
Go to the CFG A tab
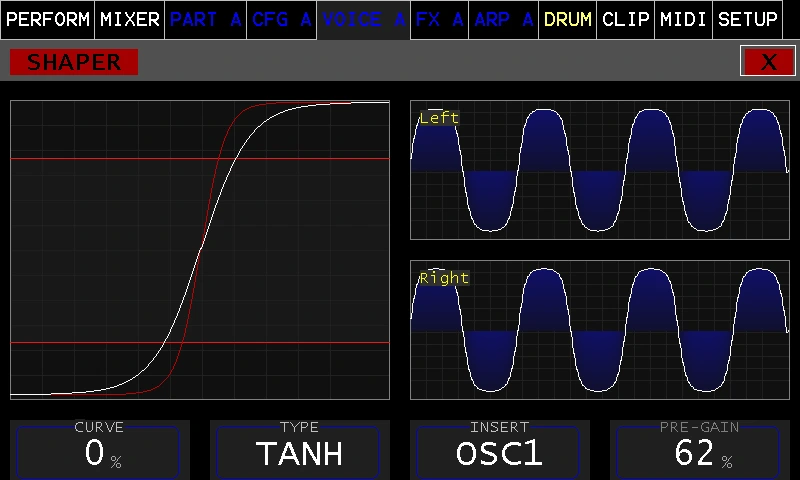click(x=282, y=20)
